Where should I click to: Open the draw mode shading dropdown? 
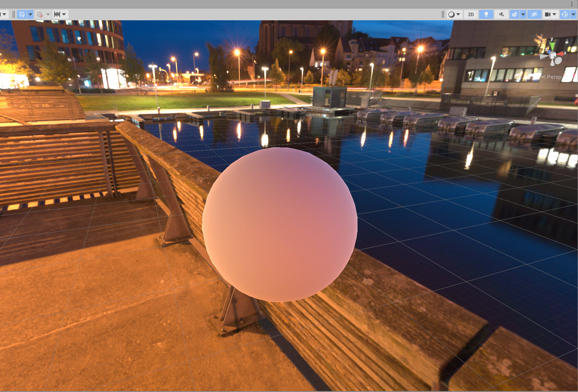[454, 14]
